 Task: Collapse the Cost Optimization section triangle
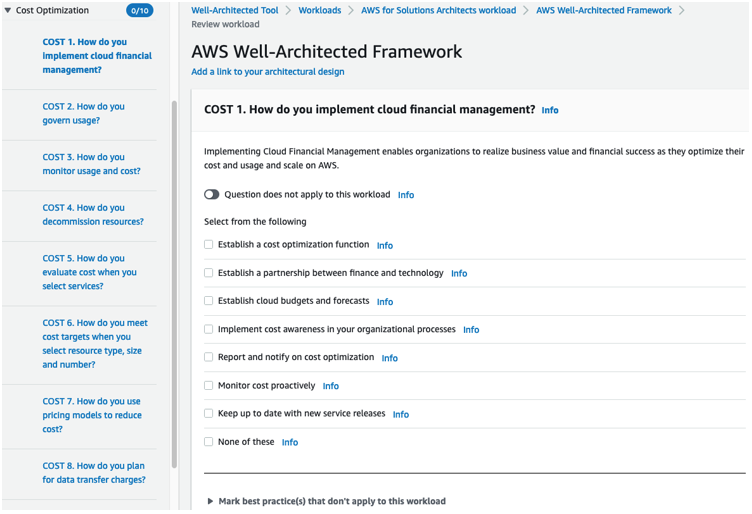pos(8,10)
